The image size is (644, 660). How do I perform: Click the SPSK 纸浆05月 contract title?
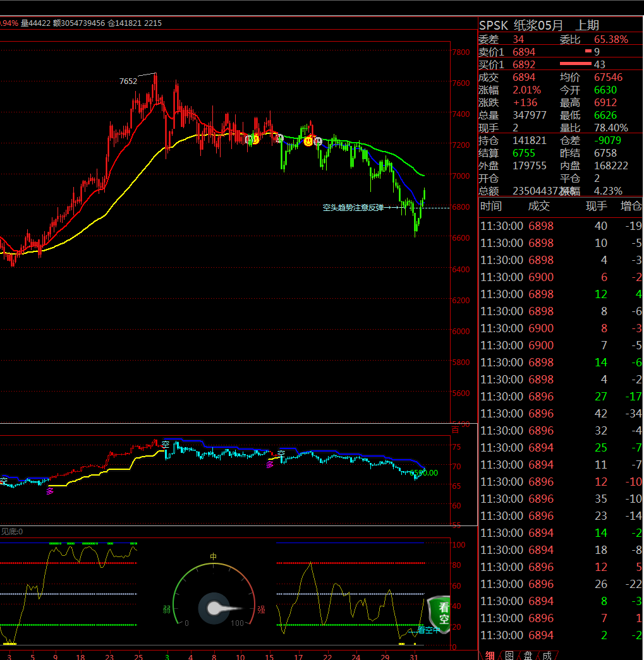(520, 25)
